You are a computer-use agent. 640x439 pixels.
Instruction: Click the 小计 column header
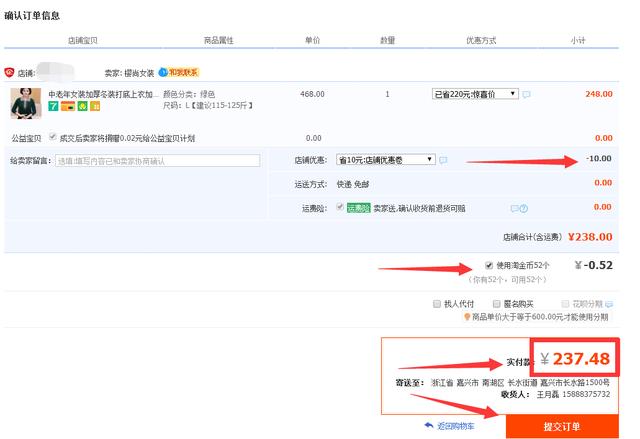click(578, 40)
